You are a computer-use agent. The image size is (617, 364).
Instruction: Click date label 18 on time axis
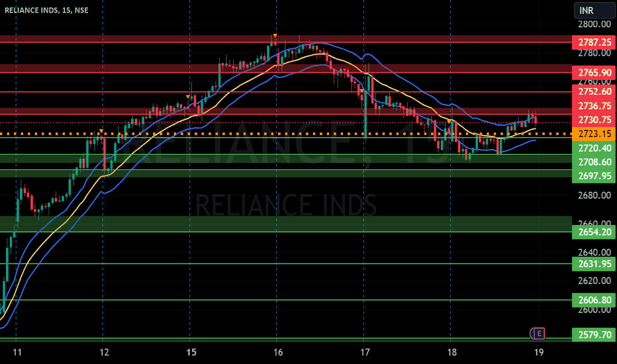[x=451, y=352]
